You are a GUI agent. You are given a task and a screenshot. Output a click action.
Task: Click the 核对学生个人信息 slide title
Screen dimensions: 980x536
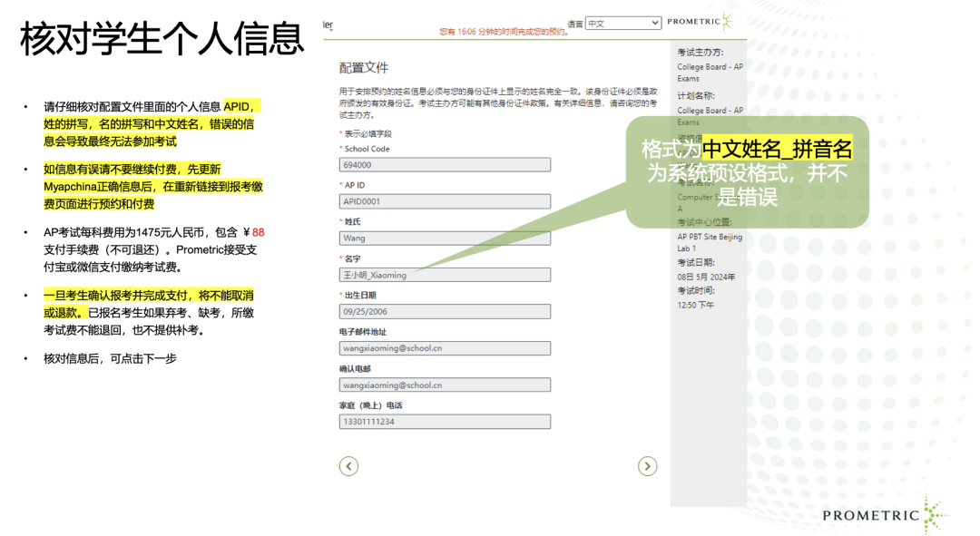pos(162,38)
